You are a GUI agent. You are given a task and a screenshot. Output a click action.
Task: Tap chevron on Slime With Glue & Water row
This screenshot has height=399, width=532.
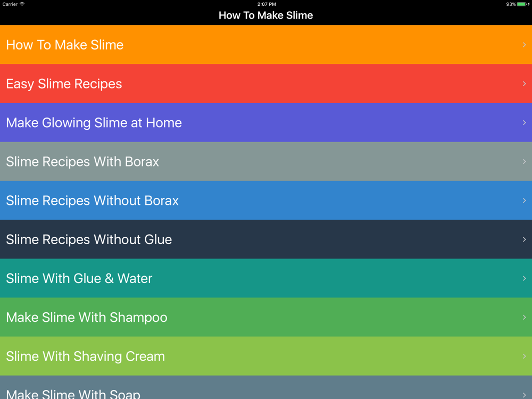[524, 278]
